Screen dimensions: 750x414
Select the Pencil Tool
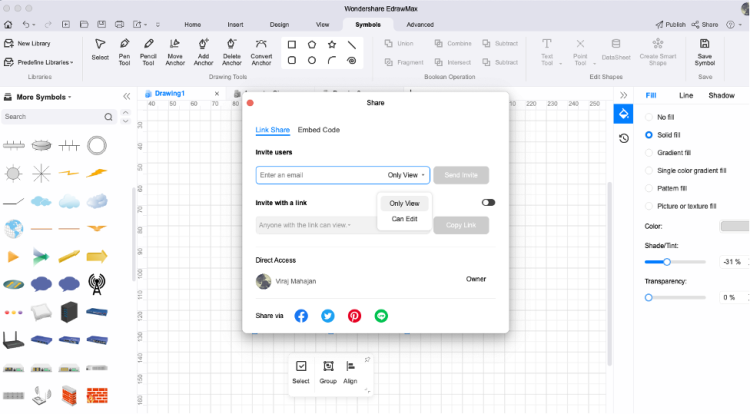point(148,52)
